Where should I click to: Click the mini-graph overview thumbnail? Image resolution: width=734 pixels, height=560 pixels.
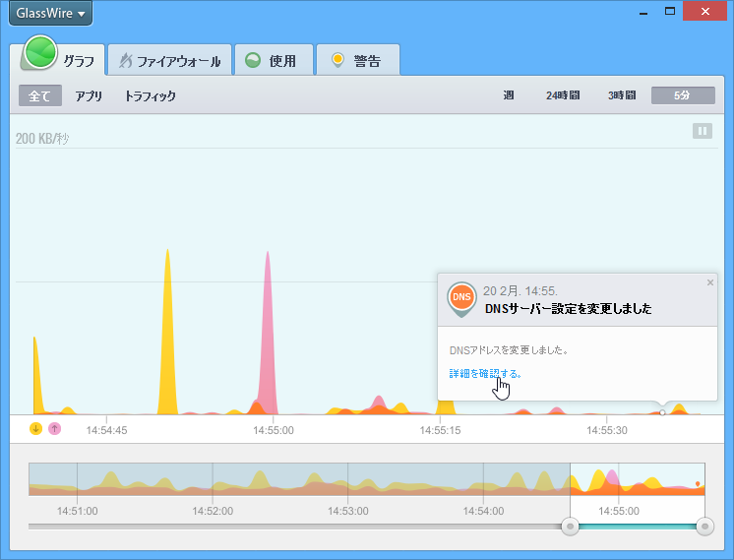click(367, 479)
